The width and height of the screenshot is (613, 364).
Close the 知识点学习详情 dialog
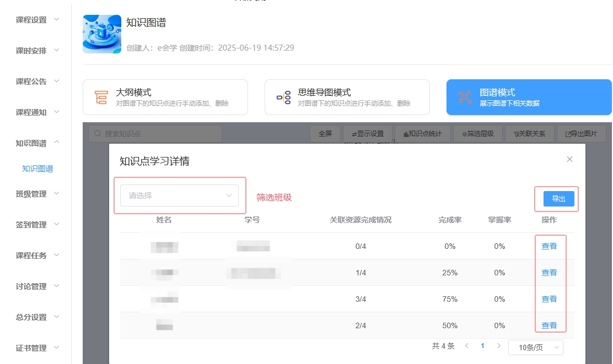coord(569,160)
